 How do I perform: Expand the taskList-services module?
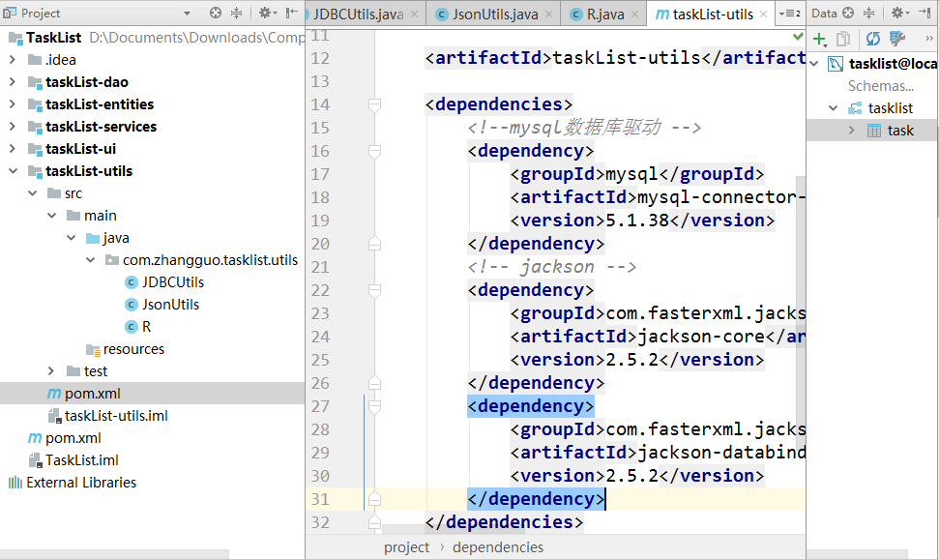pyautogui.click(x=13, y=126)
